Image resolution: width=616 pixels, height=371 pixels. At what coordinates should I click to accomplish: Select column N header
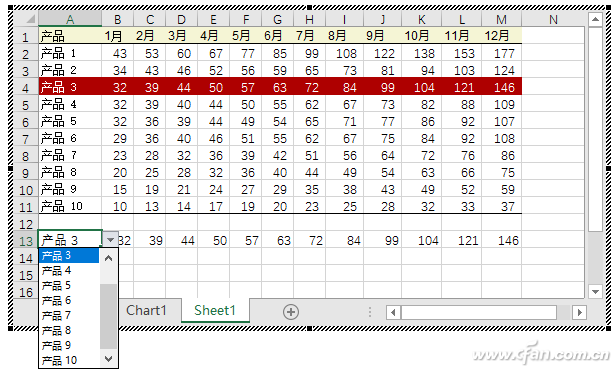[553, 19]
